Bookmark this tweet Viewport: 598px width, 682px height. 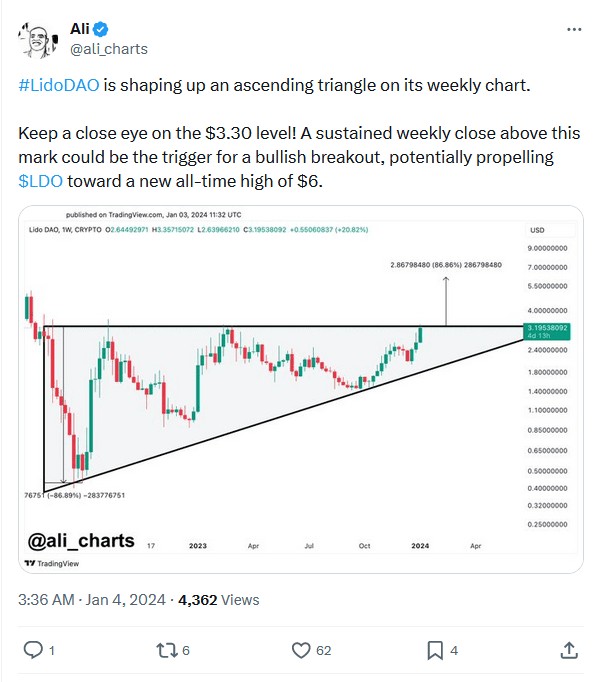click(x=435, y=650)
